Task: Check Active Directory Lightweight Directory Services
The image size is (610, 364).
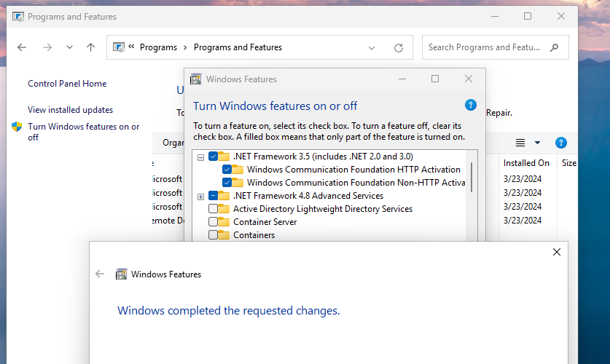Action: (214, 209)
